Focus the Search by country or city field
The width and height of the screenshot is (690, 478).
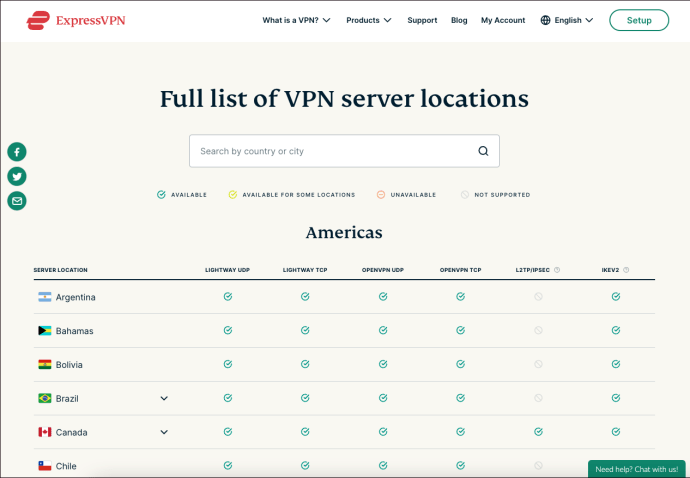pos(344,151)
